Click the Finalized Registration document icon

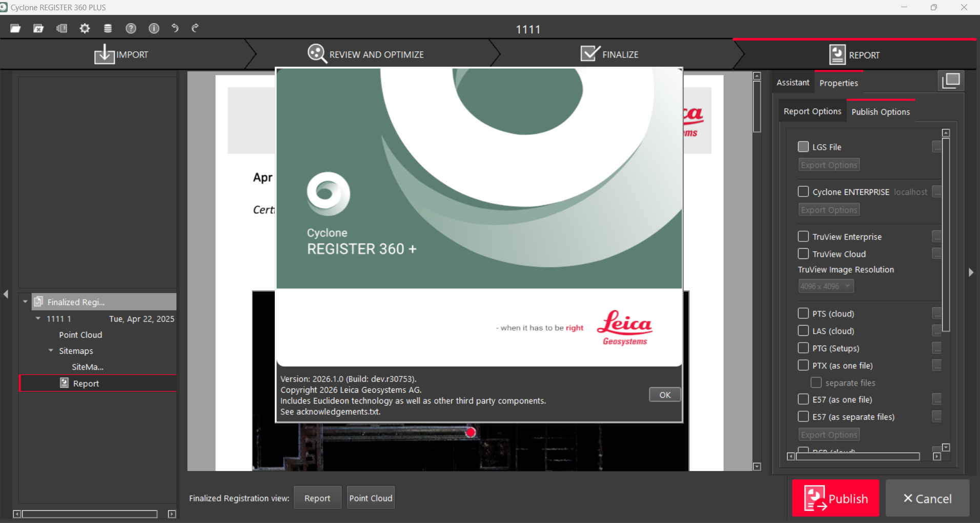point(38,301)
